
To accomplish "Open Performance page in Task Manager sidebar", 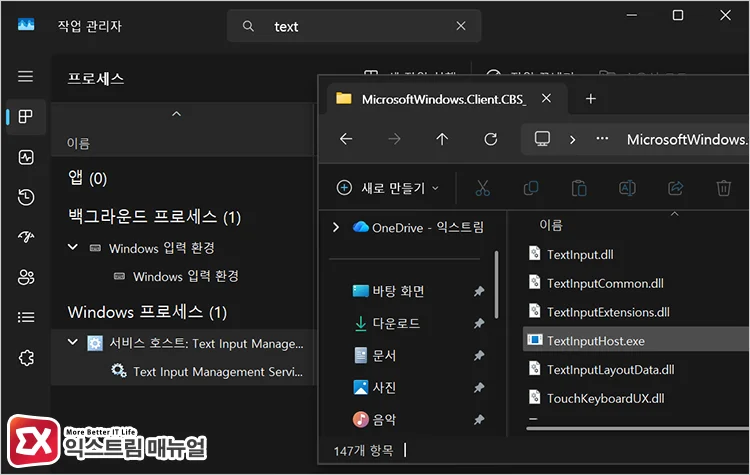I will (x=25, y=157).
